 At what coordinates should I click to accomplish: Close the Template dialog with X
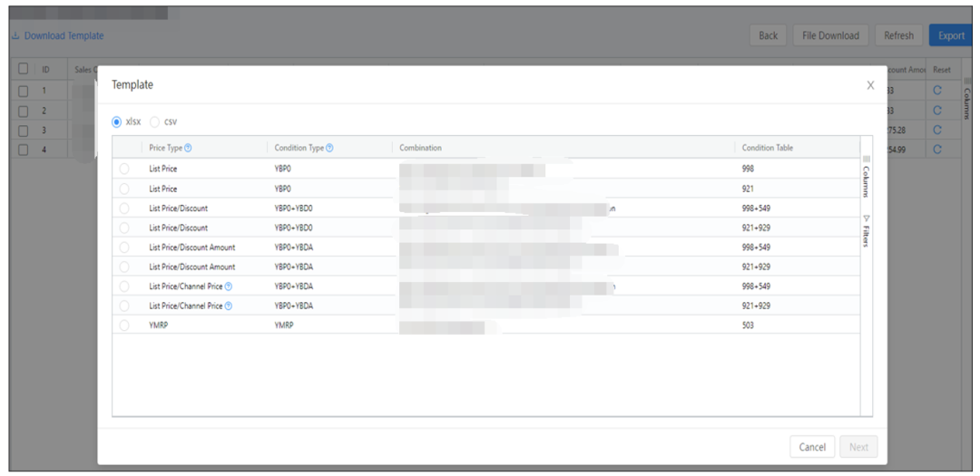[x=870, y=85]
